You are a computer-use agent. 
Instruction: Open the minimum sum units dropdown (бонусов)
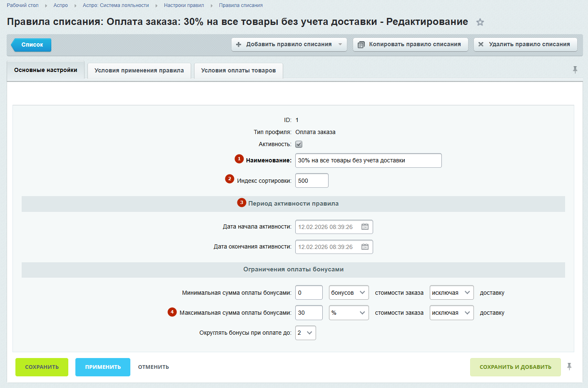[349, 293]
